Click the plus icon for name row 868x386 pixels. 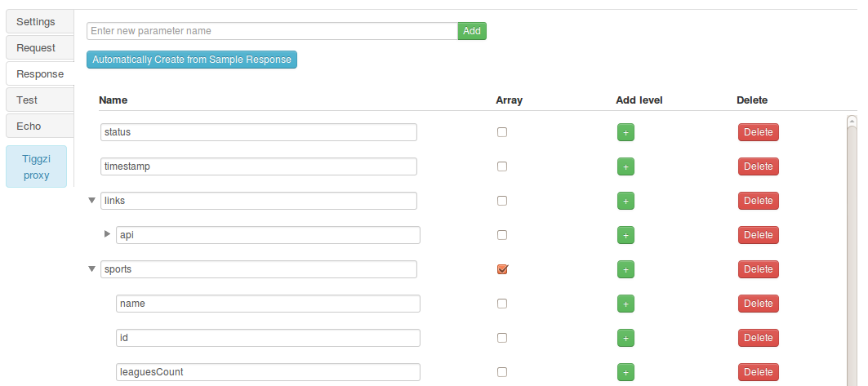point(625,304)
